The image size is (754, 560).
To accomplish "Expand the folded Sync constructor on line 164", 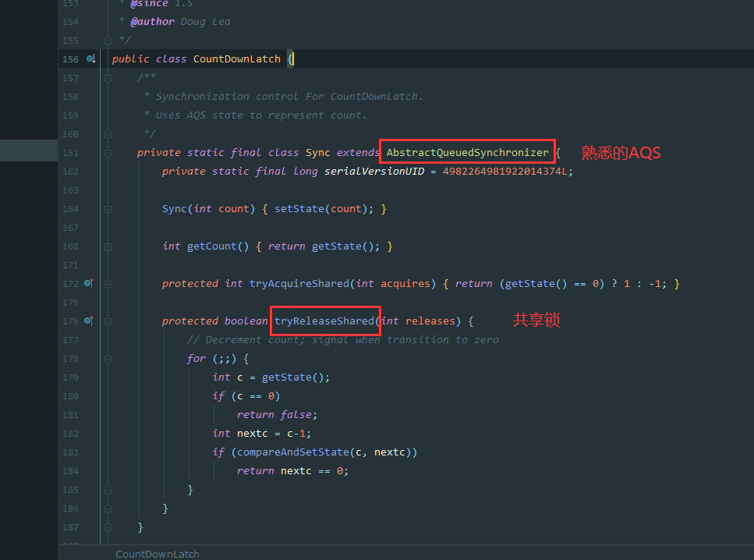I will (x=108, y=209).
